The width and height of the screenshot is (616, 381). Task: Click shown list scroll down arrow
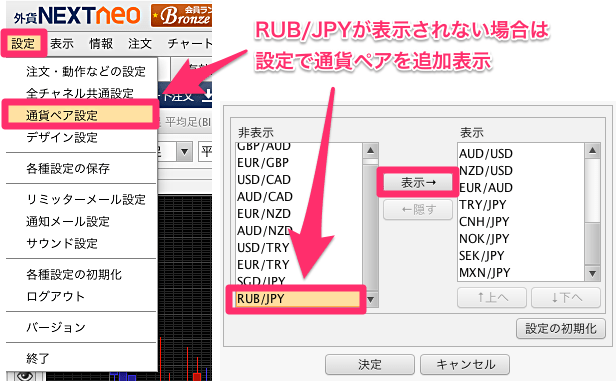point(592,273)
